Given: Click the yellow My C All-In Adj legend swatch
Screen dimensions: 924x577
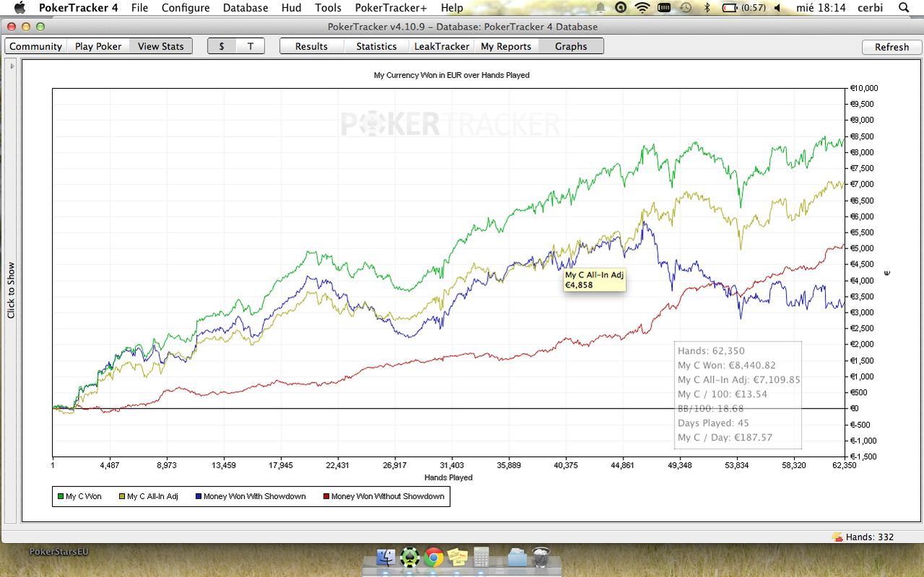Looking at the screenshot, I should 122,496.
